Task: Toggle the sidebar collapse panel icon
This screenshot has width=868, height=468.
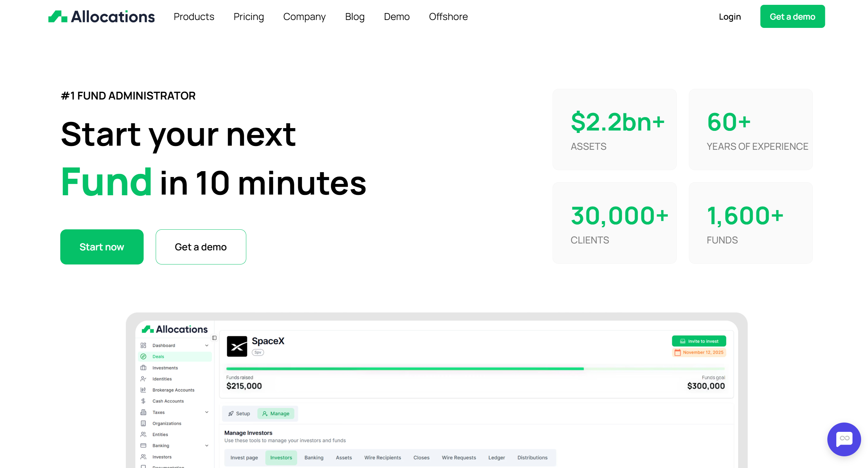Action: click(214, 338)
